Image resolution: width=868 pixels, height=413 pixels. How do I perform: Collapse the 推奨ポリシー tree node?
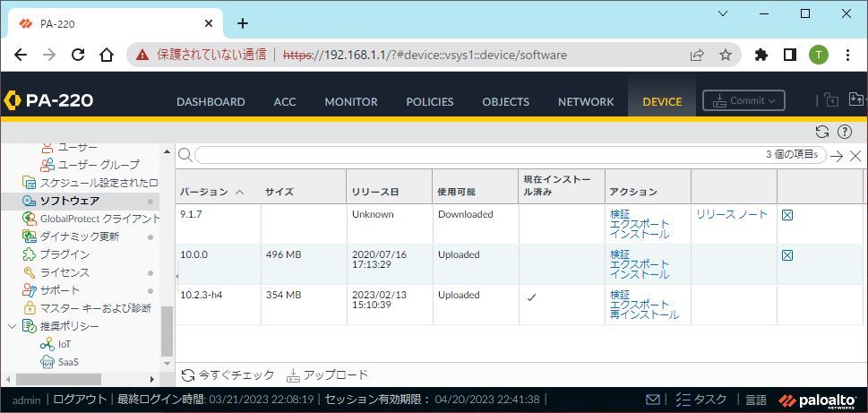[x=13, y=326]
